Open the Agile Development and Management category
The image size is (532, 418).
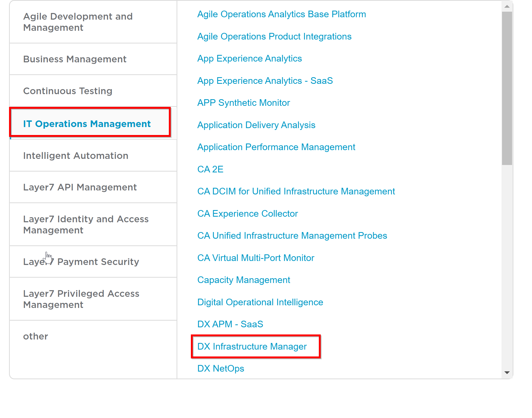(x=78, y=22)
